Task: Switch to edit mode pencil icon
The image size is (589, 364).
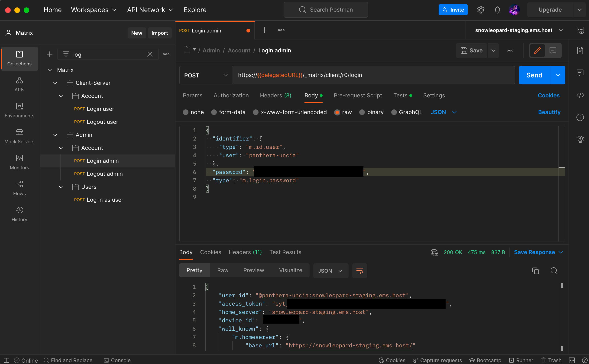Action: pyautogui.click(x=537, y=50)
